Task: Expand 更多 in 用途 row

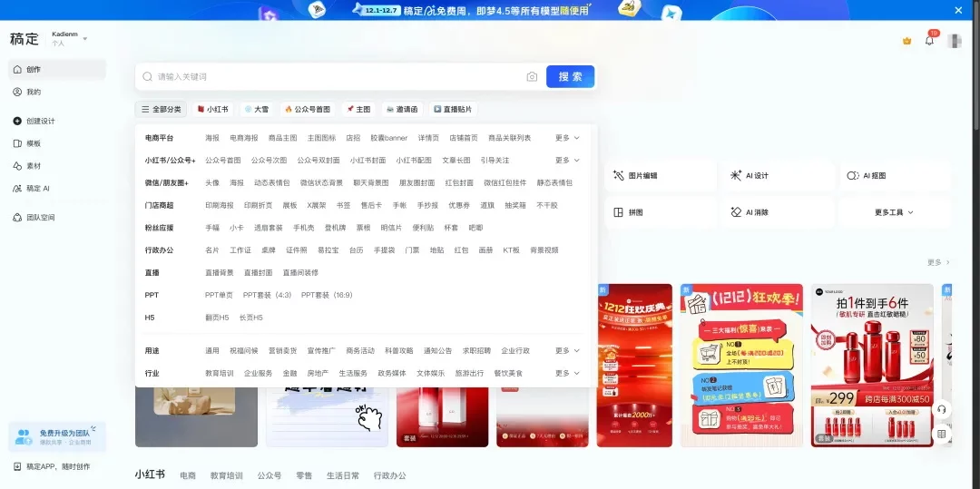Action: pyautogui.click(x=567, y=350)
